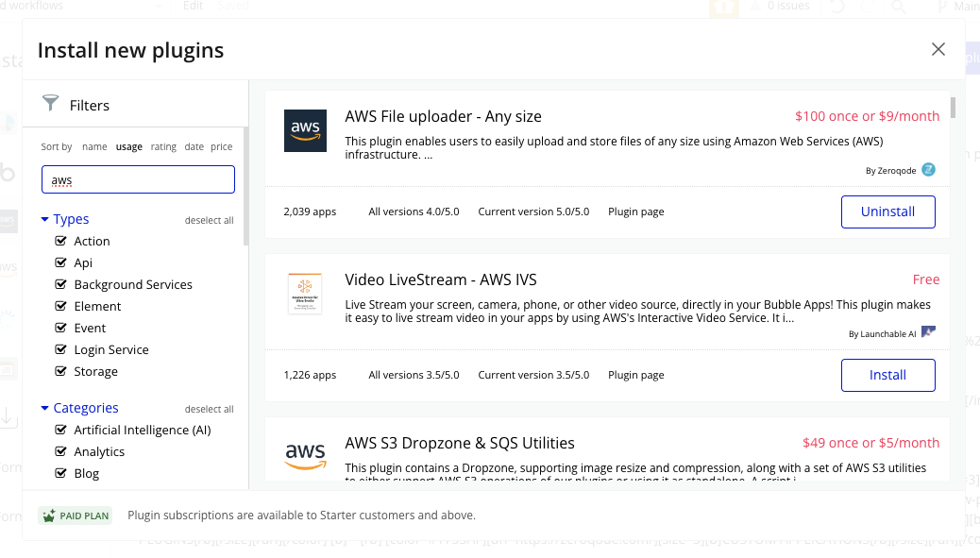Sort plugins by price
Screen dimensions: 980x558
coord(221,146)
